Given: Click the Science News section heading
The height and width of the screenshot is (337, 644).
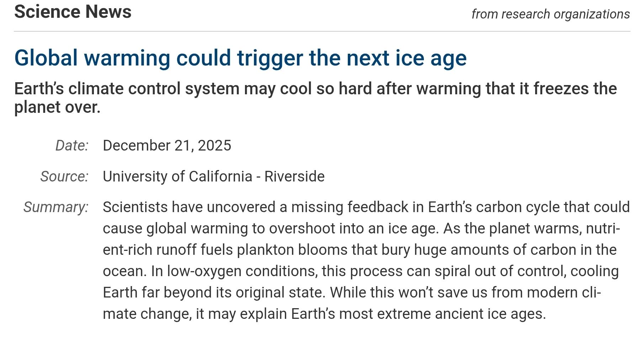Looking at the screenshot, I should pyautogui.click(x=73, y=12).
